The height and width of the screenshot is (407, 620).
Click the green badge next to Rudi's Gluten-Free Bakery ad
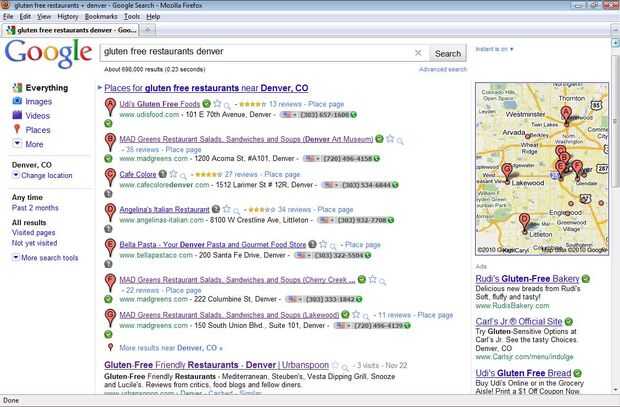pyautogui.click(x=586, y=279)
